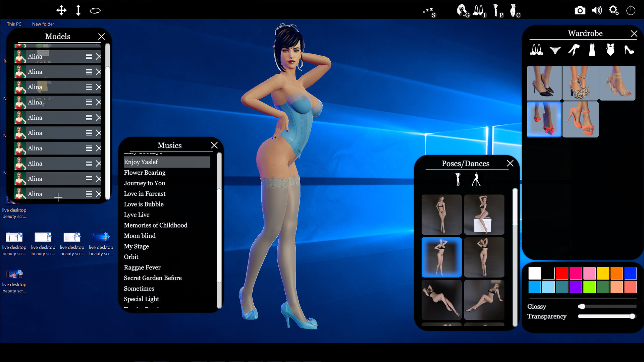Switch to the dances tab in Poses/Dances
Image resolution: width=644 pixels, height=362 pixels.
pyautogui.click(x=477, y=179)
